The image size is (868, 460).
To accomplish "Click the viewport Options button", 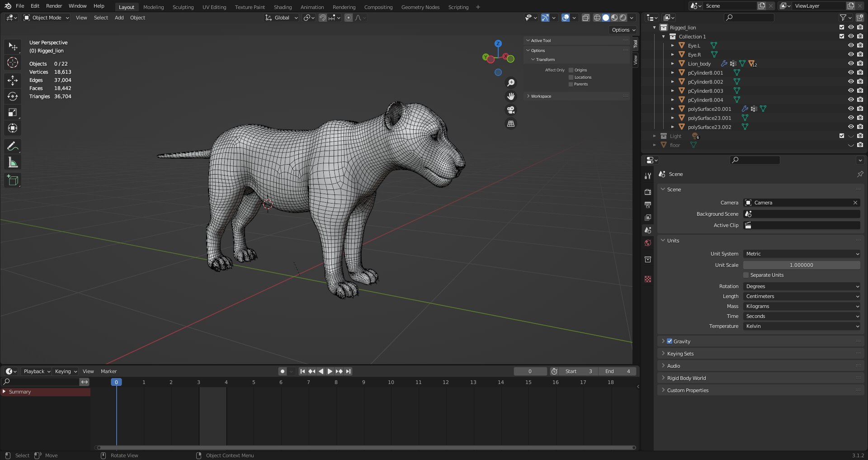I will coord(623,30).
